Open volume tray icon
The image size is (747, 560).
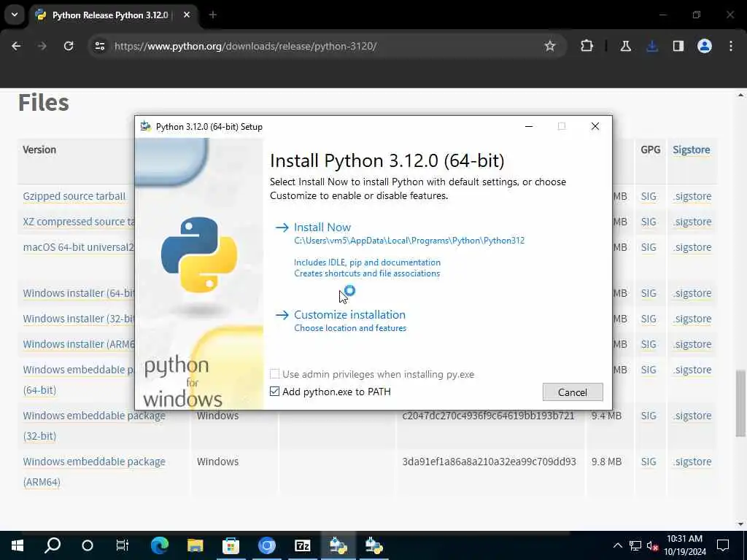point(653,546)
